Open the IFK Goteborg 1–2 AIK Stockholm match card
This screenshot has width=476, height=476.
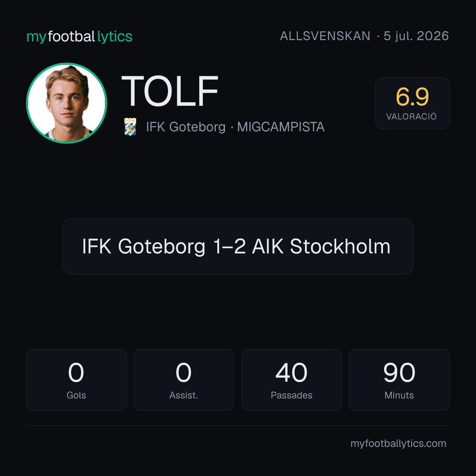[238, 246]
